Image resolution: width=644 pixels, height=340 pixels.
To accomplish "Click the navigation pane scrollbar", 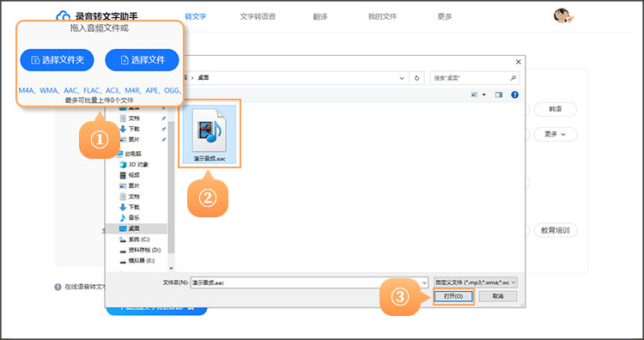I will 171,187.
